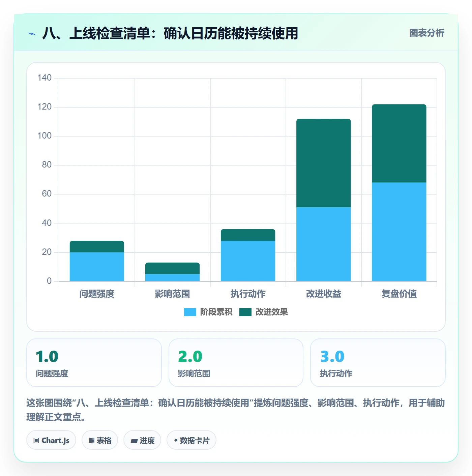Click the description paragraph starting with 这张图围绕
Viewport: 472px width, 476px height.
[236, 410]
